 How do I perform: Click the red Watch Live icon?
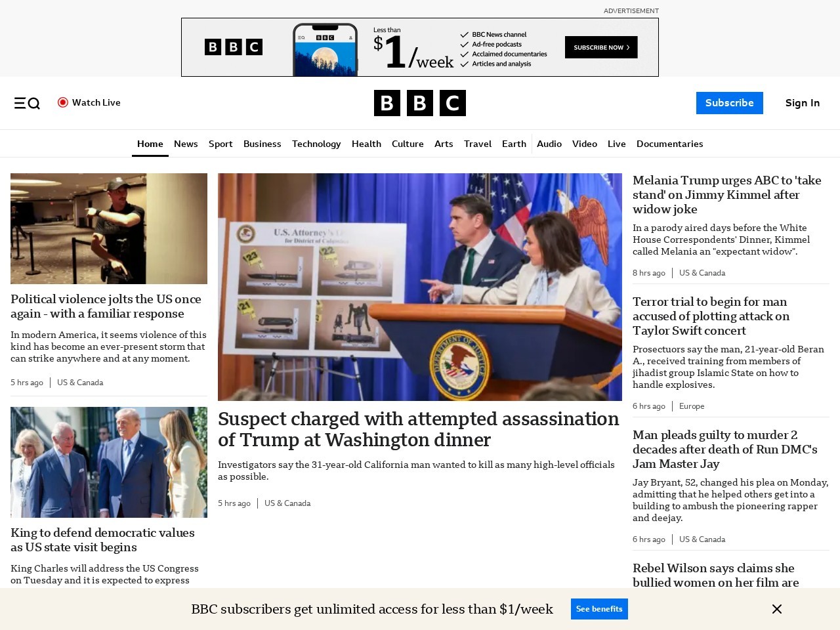click(63, 102)
